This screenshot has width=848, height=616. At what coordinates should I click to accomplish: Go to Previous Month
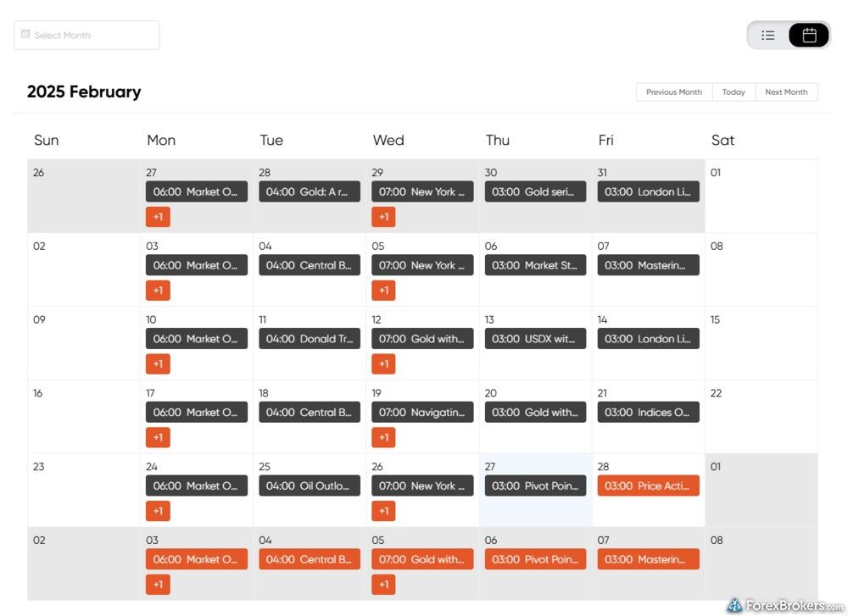pos(674,92)
